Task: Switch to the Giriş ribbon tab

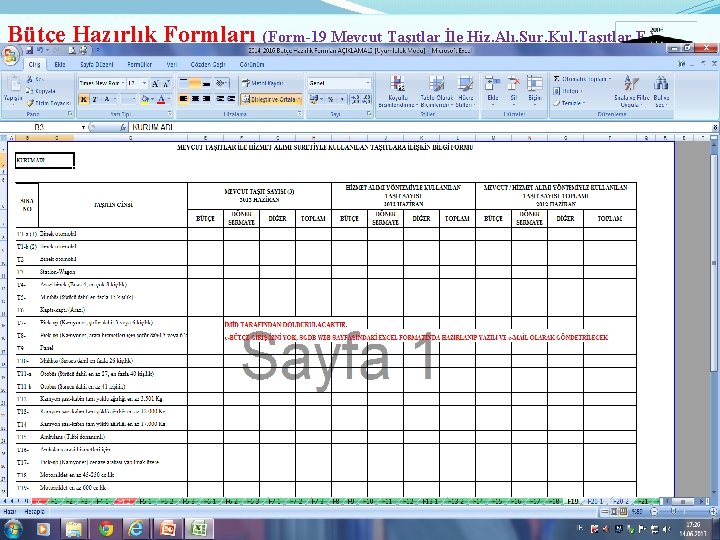Action: [34, 64]
